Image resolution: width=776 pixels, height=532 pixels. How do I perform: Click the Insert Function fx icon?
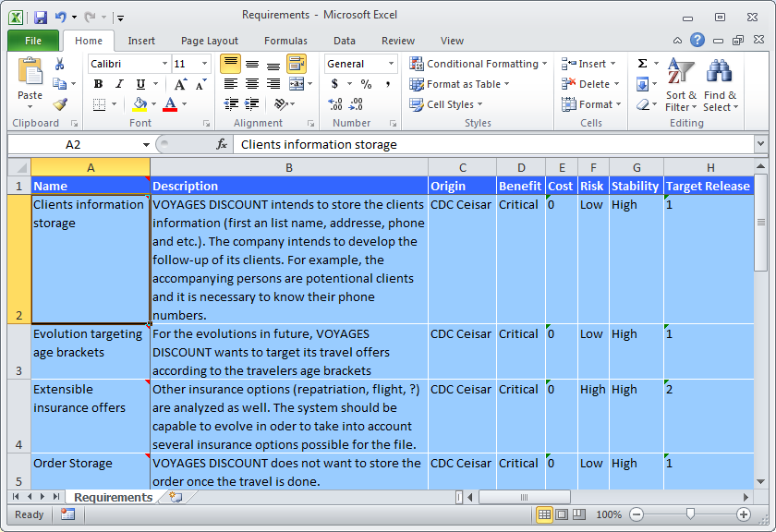[222, 144]
